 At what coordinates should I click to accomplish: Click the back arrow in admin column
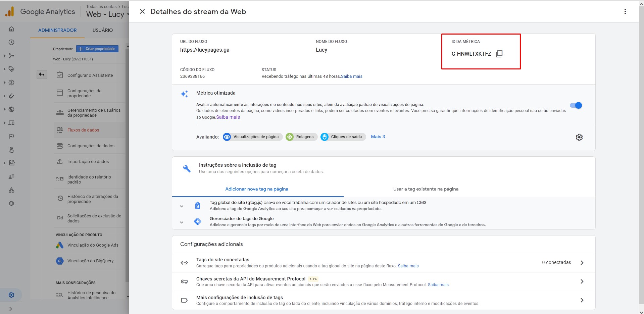pyautogui.click(x=42, y=74)
